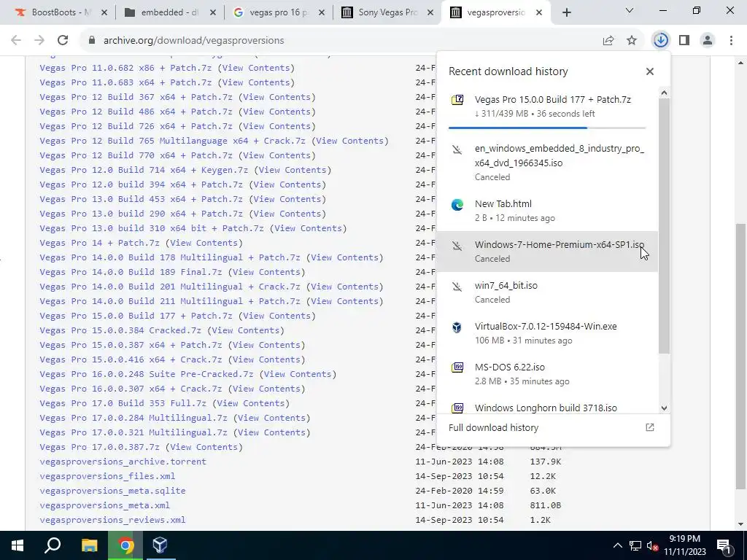Reload the archive.org page

[63, 41]
